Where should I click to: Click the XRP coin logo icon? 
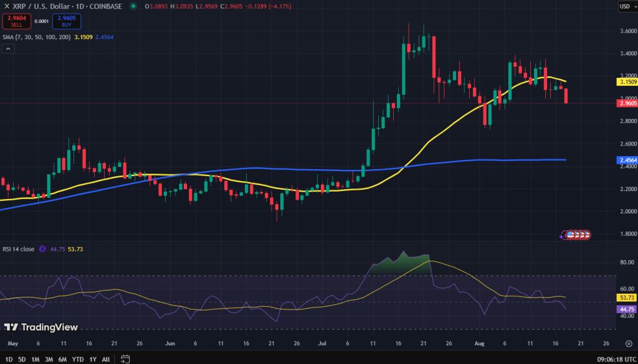[6, 6]
